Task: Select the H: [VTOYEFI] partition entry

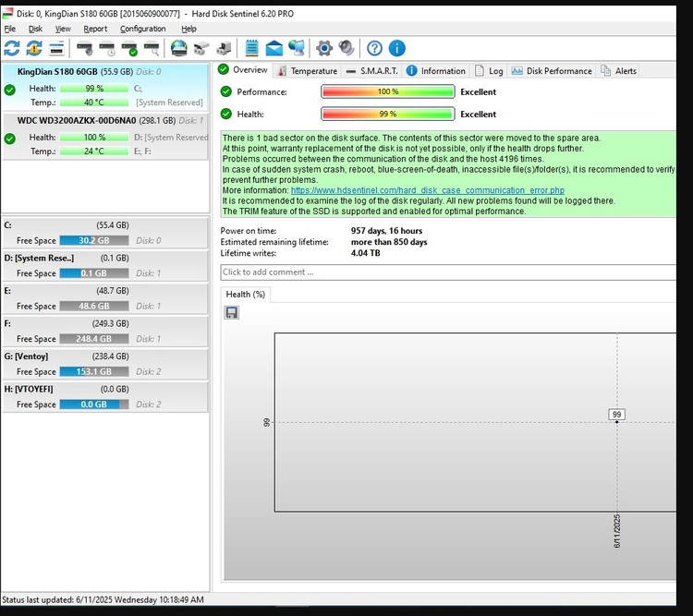Action: [105, 396]
